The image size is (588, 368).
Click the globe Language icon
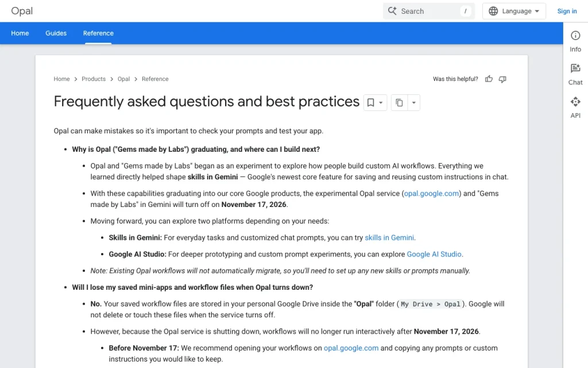click(493, 11)
